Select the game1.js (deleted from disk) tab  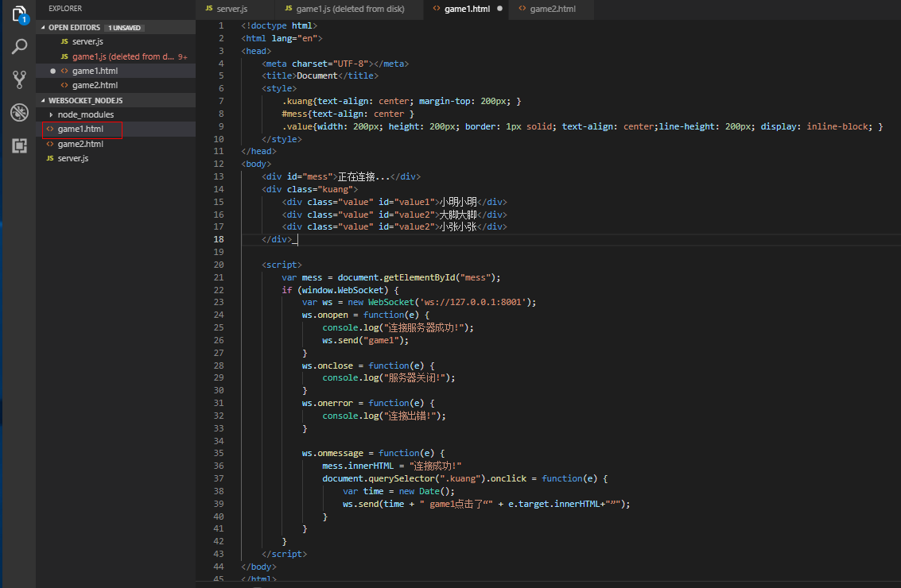(349, 9)
